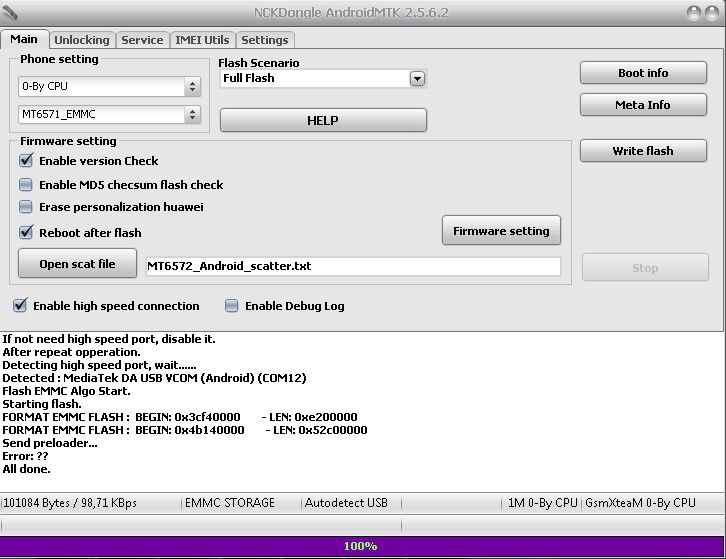Open the MT6571_EMMC model selector
726x559 pixels.
click(x=109, y=114)
